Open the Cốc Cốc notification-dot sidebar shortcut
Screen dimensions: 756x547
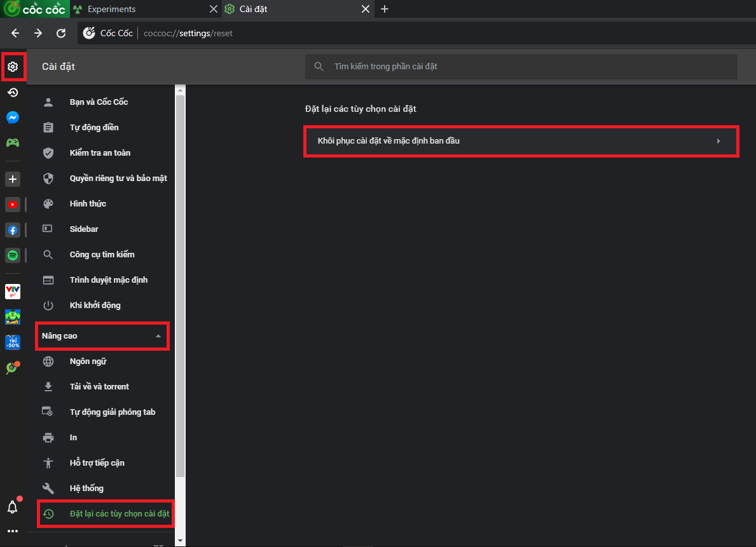coord(13,368)
